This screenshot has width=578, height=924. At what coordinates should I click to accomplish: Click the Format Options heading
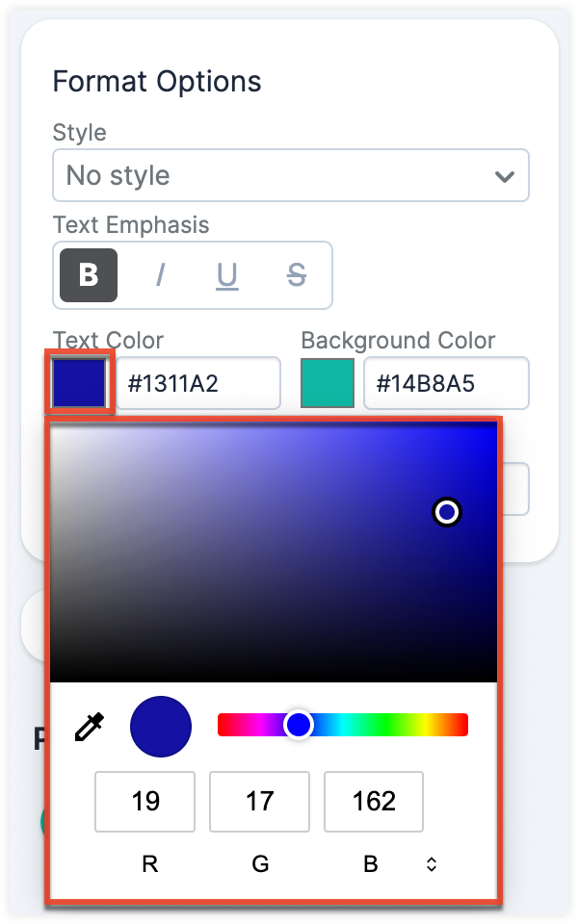(157, 82)
